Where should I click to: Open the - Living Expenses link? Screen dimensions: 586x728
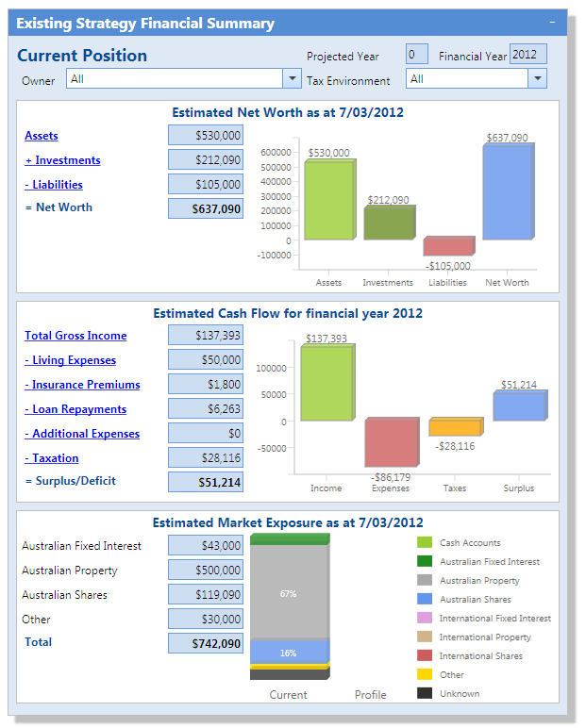click(70, 360)
